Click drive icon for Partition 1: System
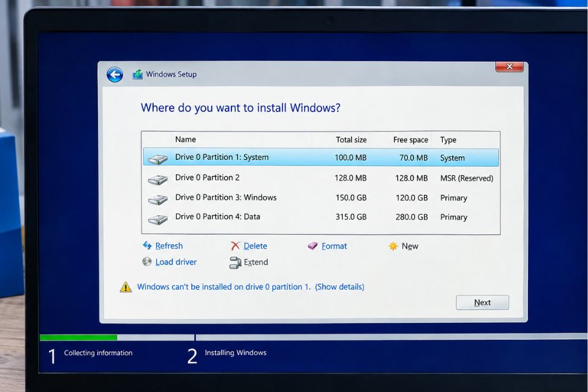This screenshot has width=588, height=392. (157, 159)
